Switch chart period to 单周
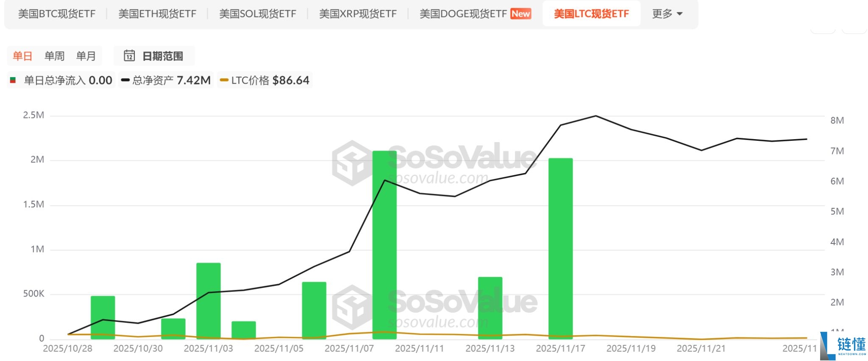This screenshot has width=868, height=361. [x=54, y=55]
